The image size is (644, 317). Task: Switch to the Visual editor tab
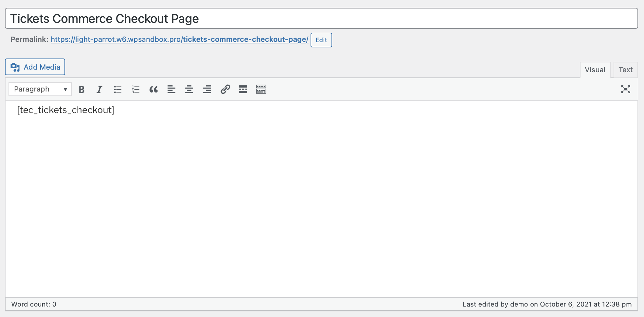pyautogui.click(x=595, y=70)
